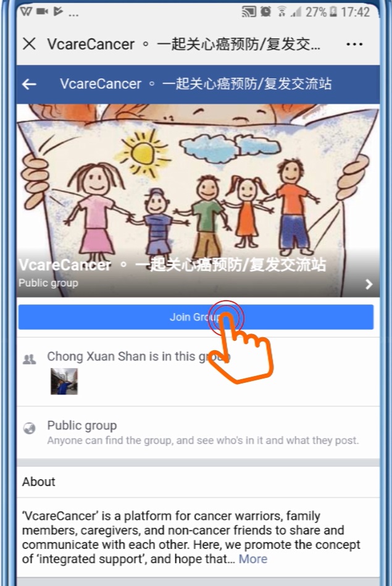The height and width of the screenshot is (586, 392).
Task: Open Chong Xuan Shan's profile thumbnail
Action: 64,382
